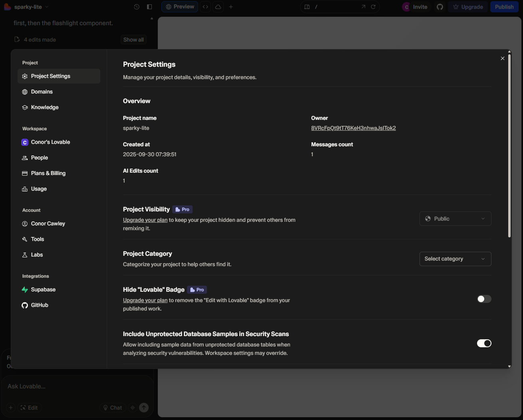Screen dimensions: 523x420
Task: Publish the project
Action: point(504,7)
